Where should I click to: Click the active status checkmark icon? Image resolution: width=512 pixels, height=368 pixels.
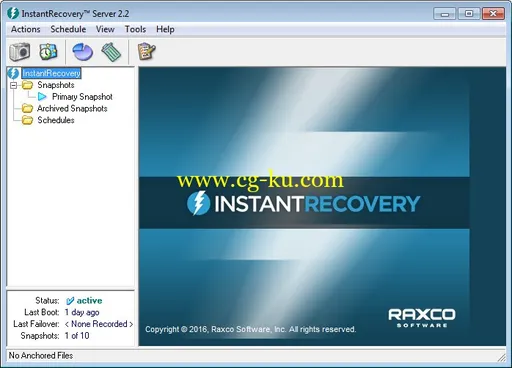[x=70, y=301]
